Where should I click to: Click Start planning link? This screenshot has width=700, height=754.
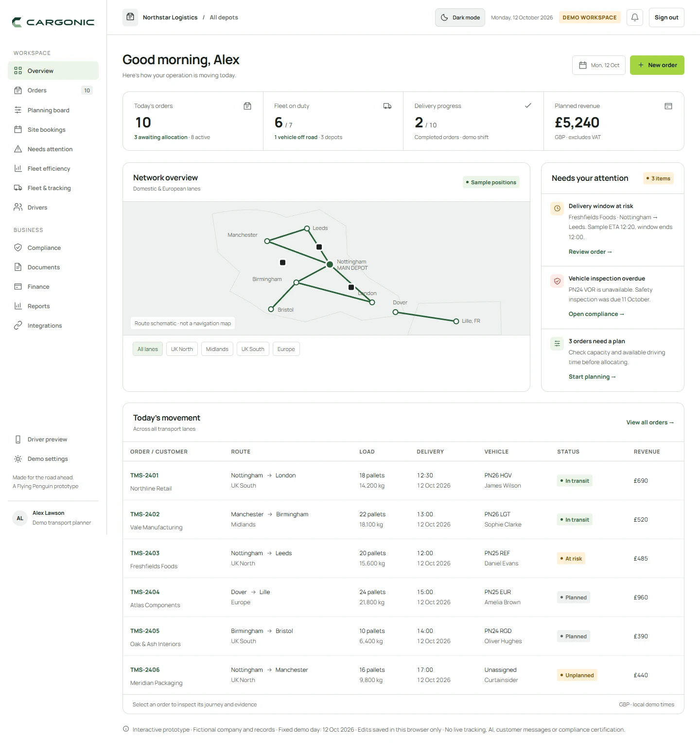point(592,377)
